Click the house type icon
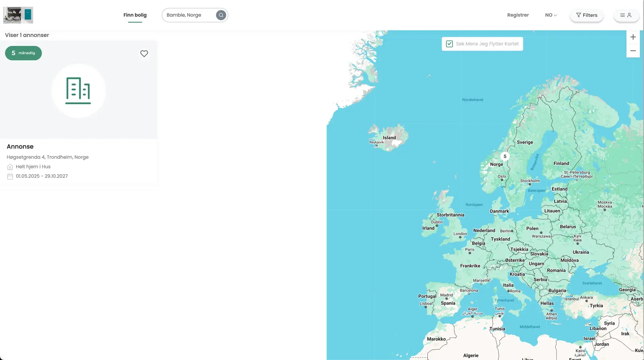This screenshot has height=360, width=644. [x=10, y=167]
